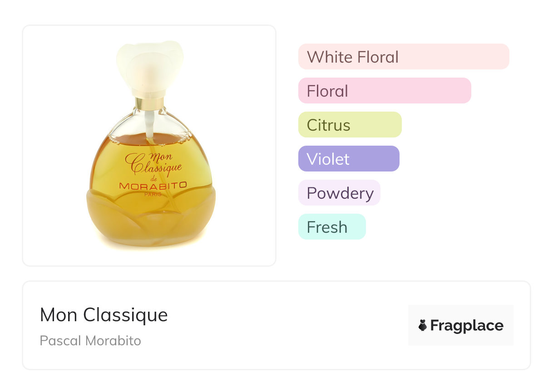Screen dimensions: 553x392
Task: Click the Fragplace wordmark text
Action: click(467, 325)
